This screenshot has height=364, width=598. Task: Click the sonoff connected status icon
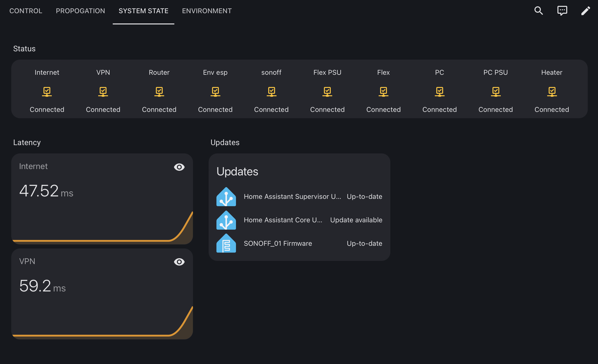point(271,92)
